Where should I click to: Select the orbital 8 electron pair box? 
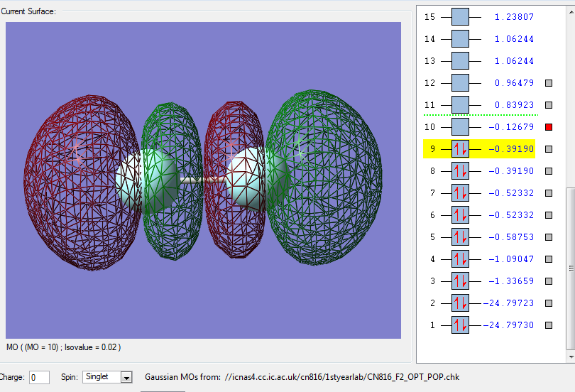pyautogui.click(x=460, y=171)
